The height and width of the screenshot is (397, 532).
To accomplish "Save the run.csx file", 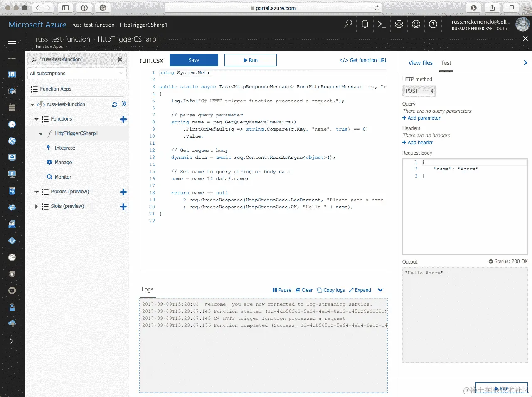I will 194,60.
